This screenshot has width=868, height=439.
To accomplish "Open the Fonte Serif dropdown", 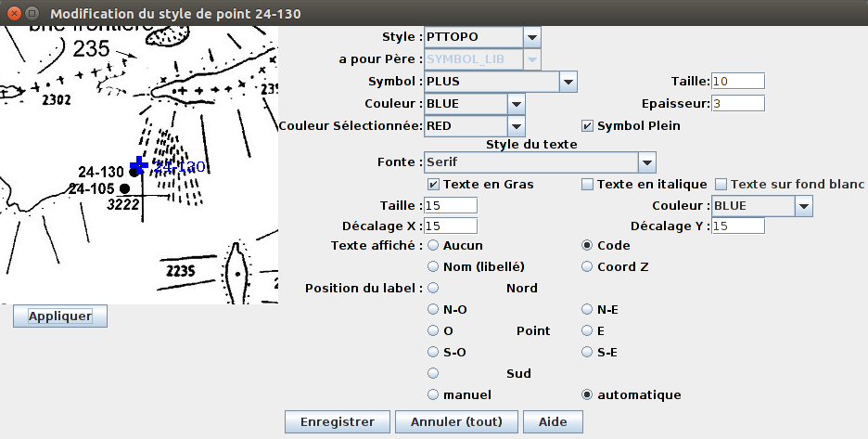I will point(646,162).
